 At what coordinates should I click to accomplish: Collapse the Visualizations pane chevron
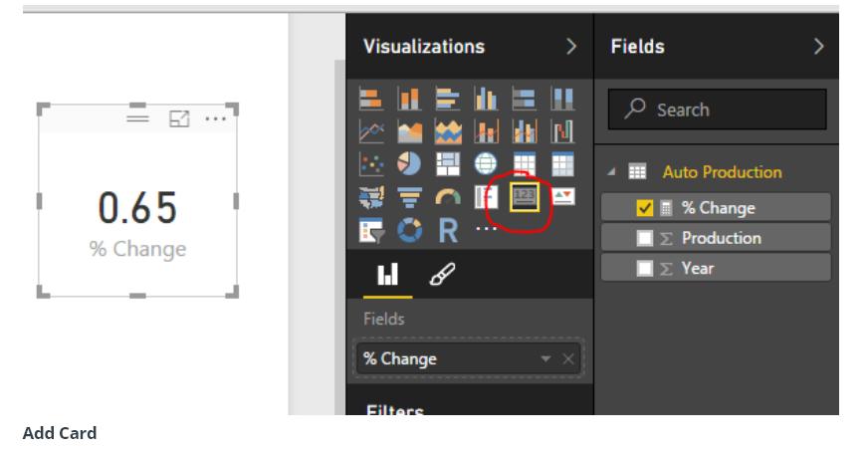click(571, 47)
